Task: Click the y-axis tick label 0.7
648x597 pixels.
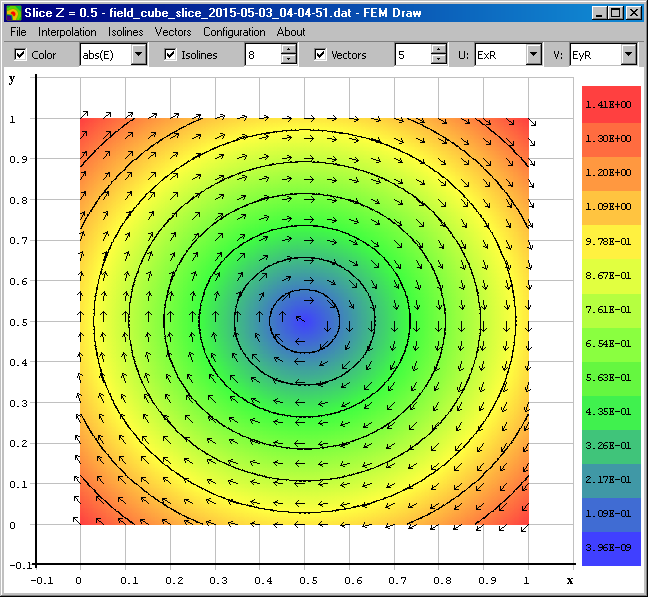Action: 18,240
